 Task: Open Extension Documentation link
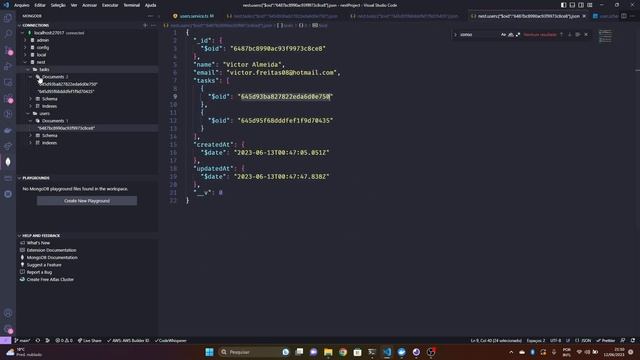tap(51, 250)
